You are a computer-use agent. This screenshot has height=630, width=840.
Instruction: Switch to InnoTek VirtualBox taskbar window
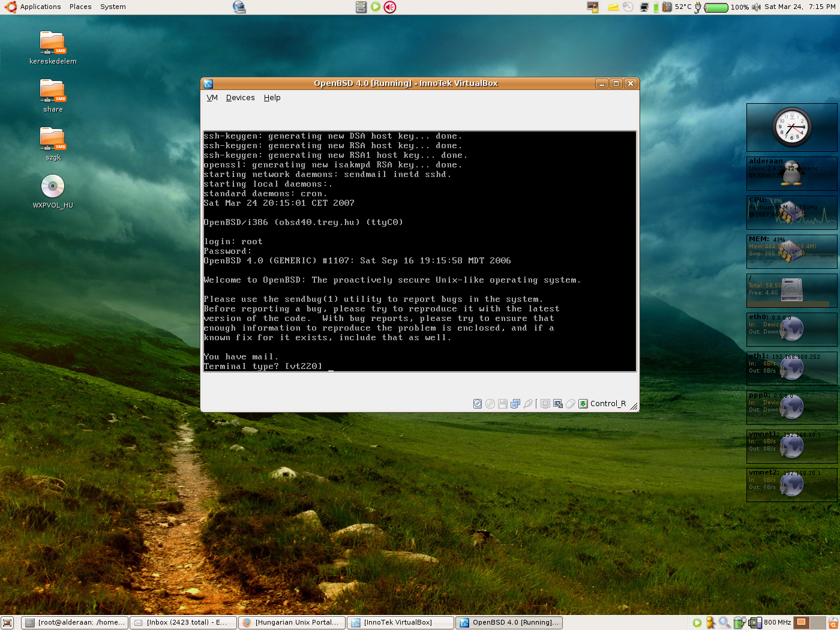point(401,623)
